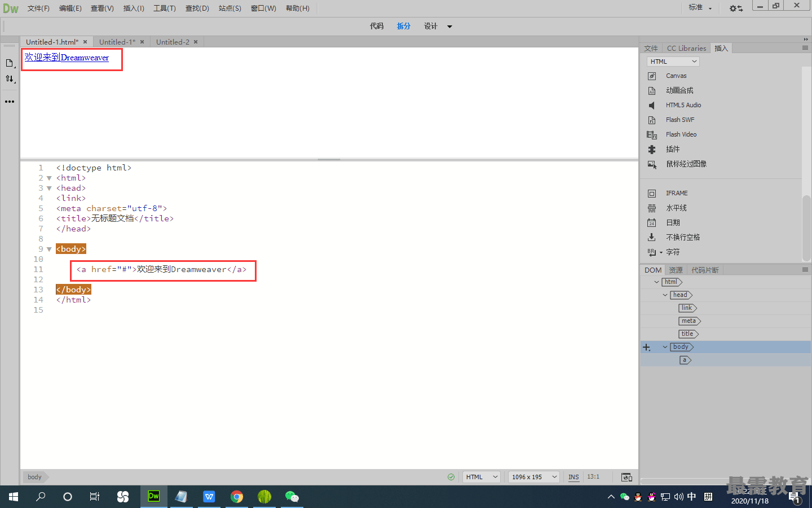Viewport: 812px width, 508px height.
Task: Select the a node in DOM tree
Action: [x=685, y=360]
